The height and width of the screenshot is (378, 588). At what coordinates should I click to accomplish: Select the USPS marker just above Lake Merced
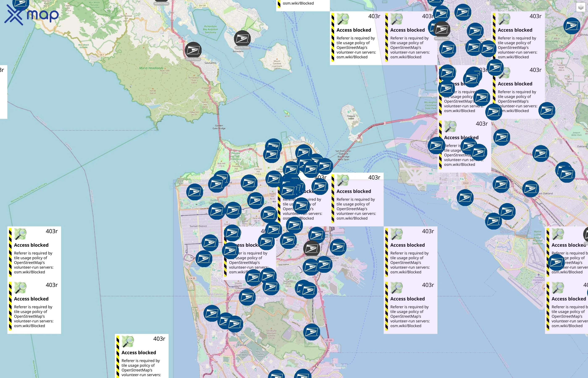pos(204,259)
